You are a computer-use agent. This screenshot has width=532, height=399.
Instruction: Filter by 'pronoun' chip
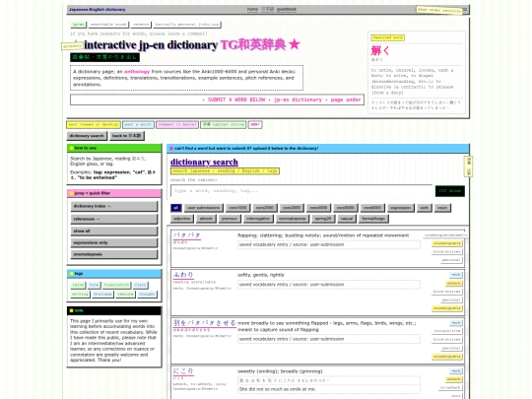(x=230, y=219)
